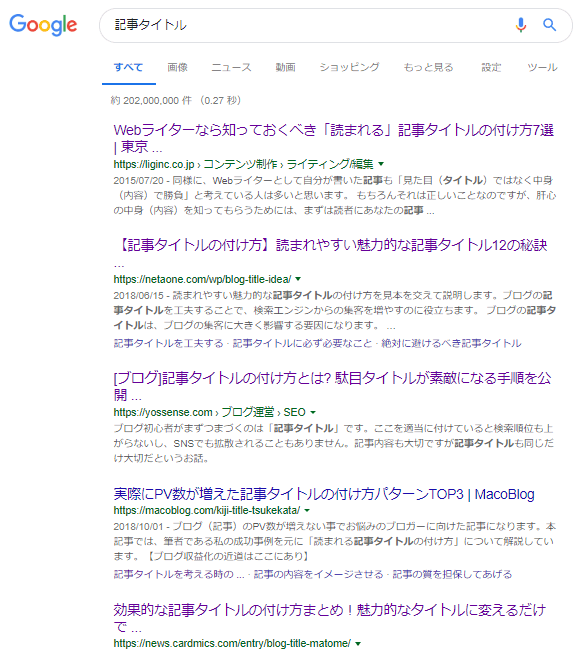Screen dimensions: 585x653
Task: Open result Webライターなら知っておくべき title
Action: click(334, 138)
